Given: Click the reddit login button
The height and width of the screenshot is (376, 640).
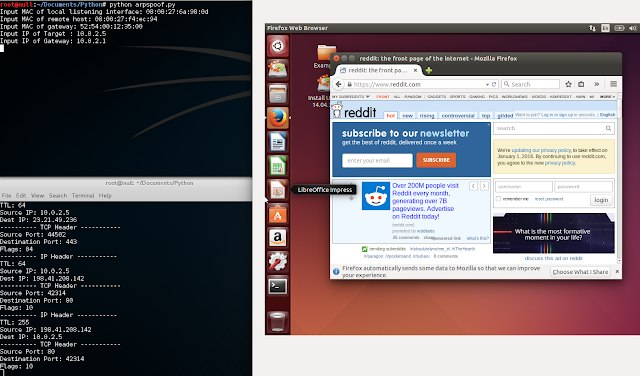Looking at the screenshot, I should click(601, 200).
